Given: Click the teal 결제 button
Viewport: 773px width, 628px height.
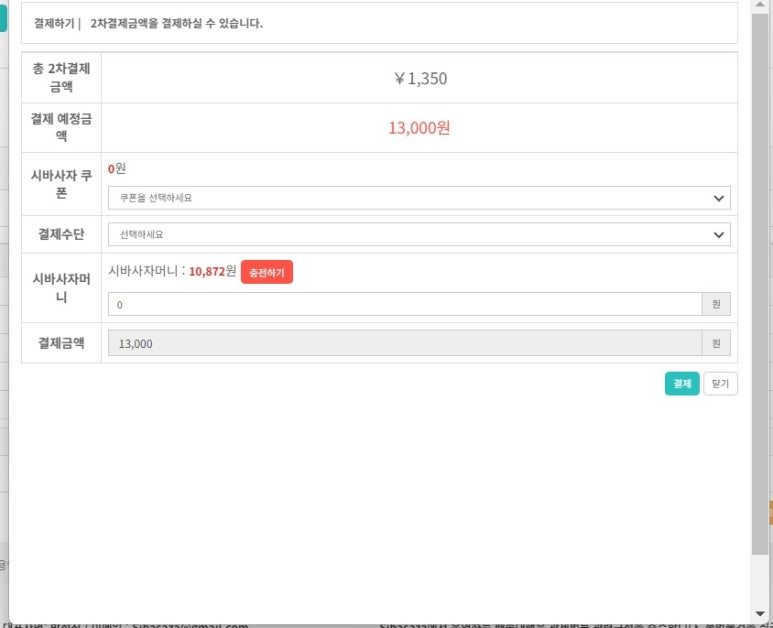Looking at the screenshot, I should pos(682,384).
